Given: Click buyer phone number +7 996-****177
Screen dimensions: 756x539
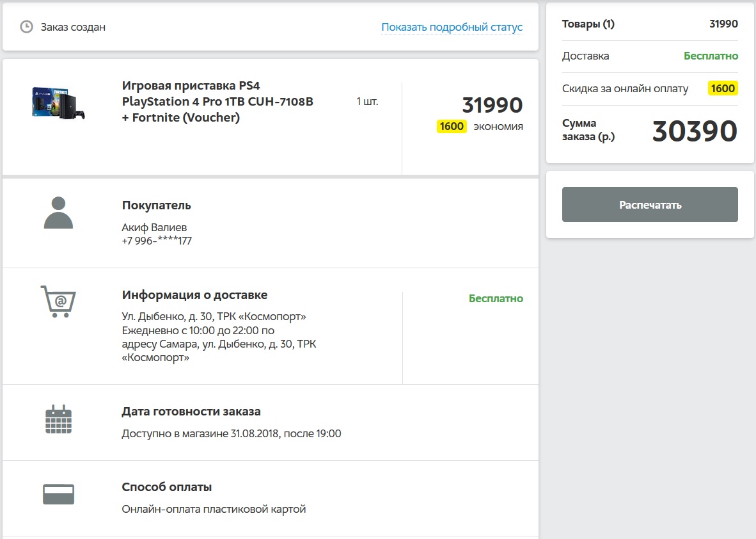Looking at the screenshot, I should point(157,241).
